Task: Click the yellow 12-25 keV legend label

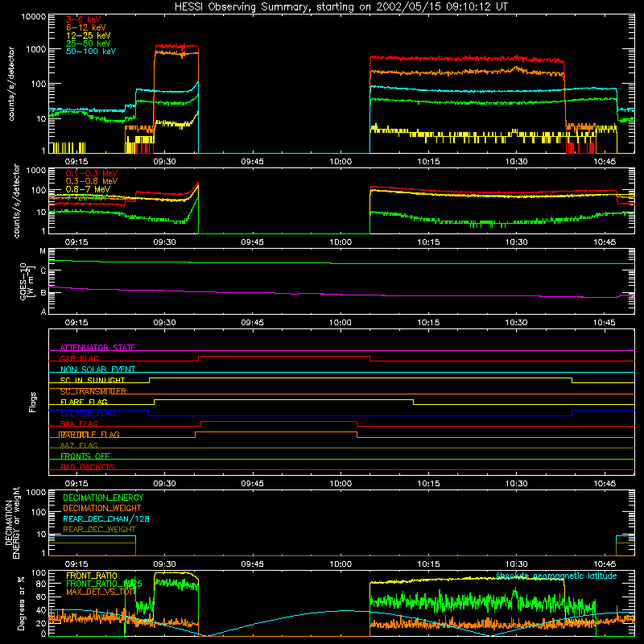Action: tap(88, 35)
